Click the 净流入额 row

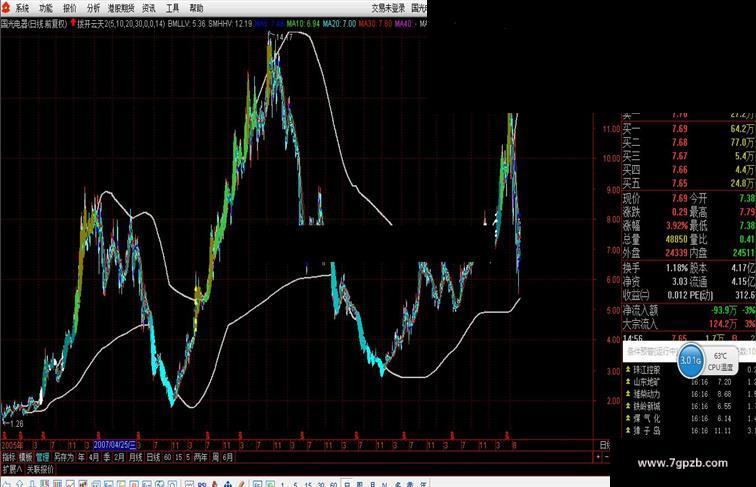688,310
